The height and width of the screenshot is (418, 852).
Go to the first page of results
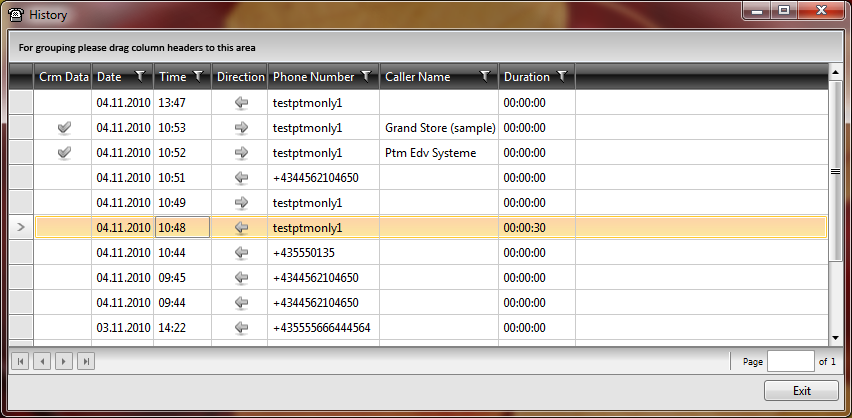(x=19, y=361)
